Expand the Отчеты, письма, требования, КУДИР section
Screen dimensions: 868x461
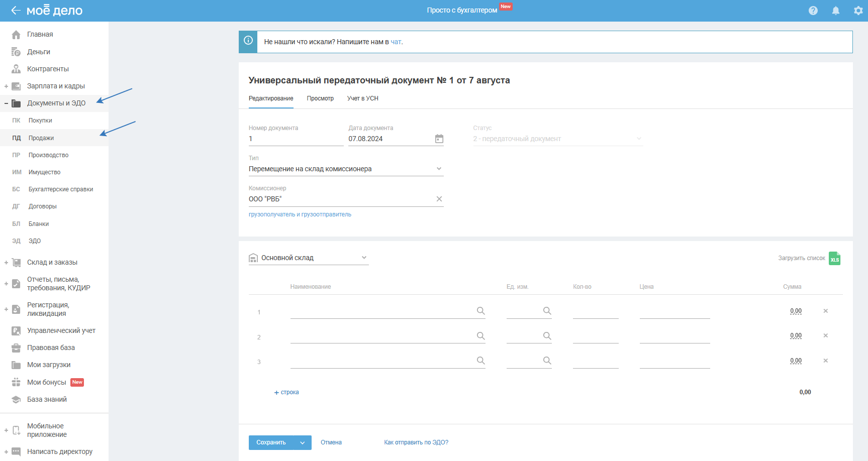click(6, 284)
